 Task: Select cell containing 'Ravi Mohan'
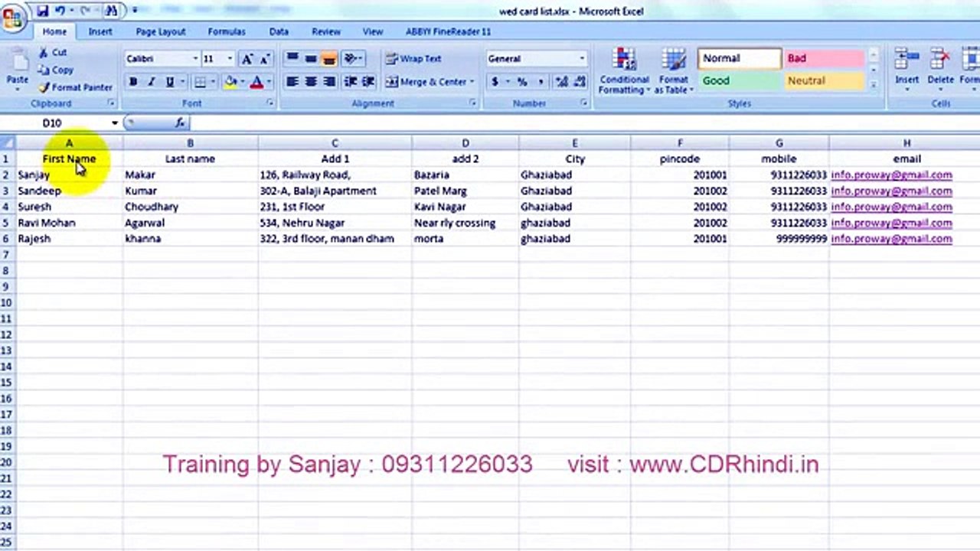click(x=69, y=223)
